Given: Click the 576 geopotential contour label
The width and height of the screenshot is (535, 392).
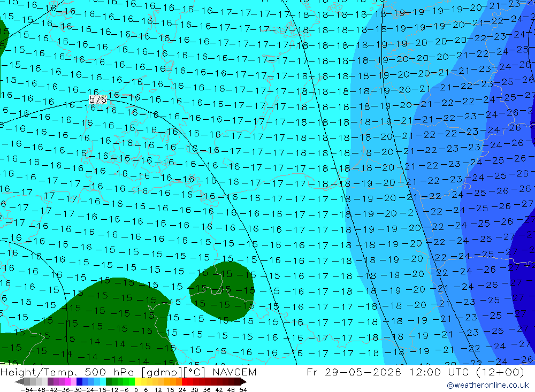Looking at the screenshot, I should click(98, 99).
